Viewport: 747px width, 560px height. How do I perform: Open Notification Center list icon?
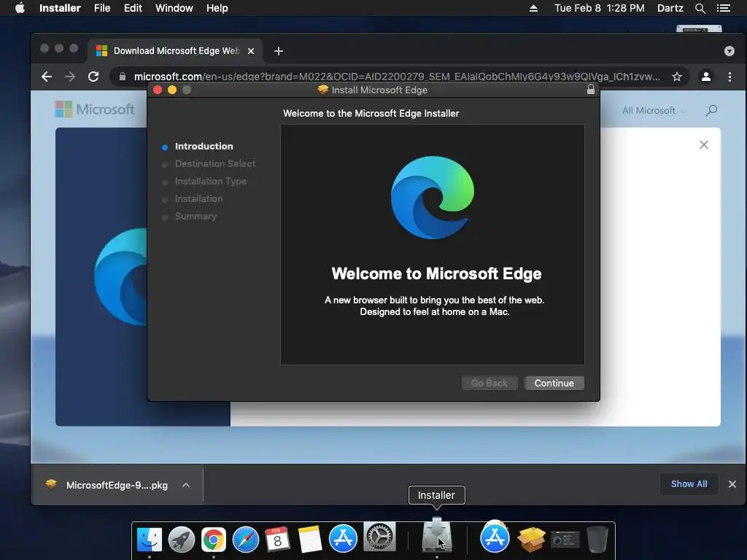point(723,8)
